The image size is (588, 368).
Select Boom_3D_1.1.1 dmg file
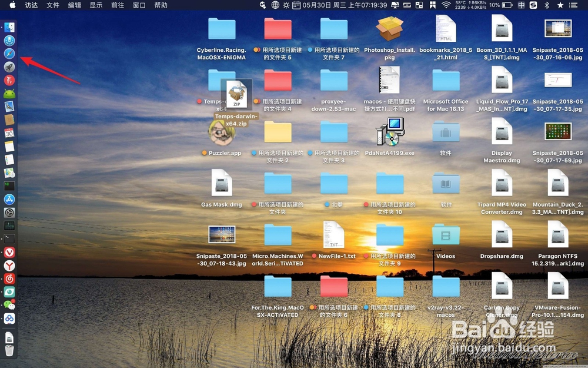[502, 28]
